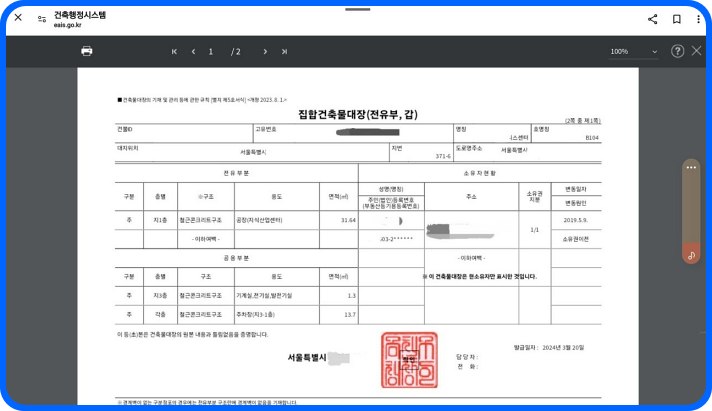The image size is (712, 411).
Task: Open the floating panel's three dots
Action: [x=691, y=168]
